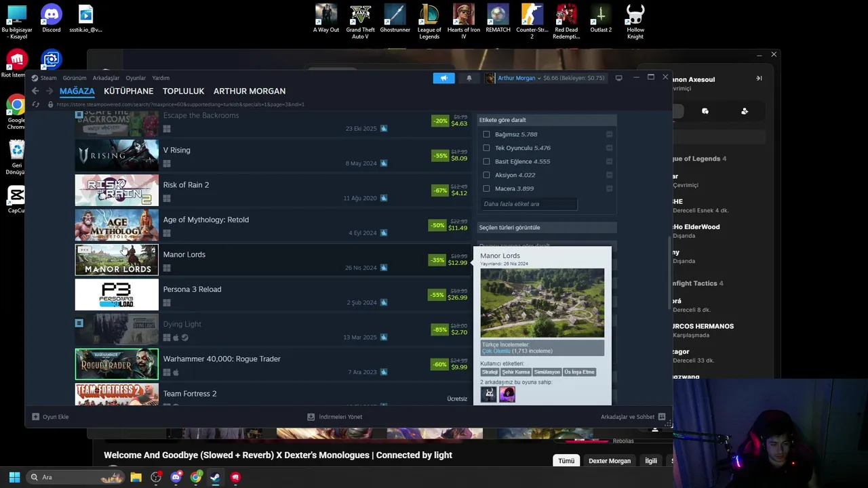Switch to the TOPLULUK tab
868x488 pixels.
tap(183, 91)
